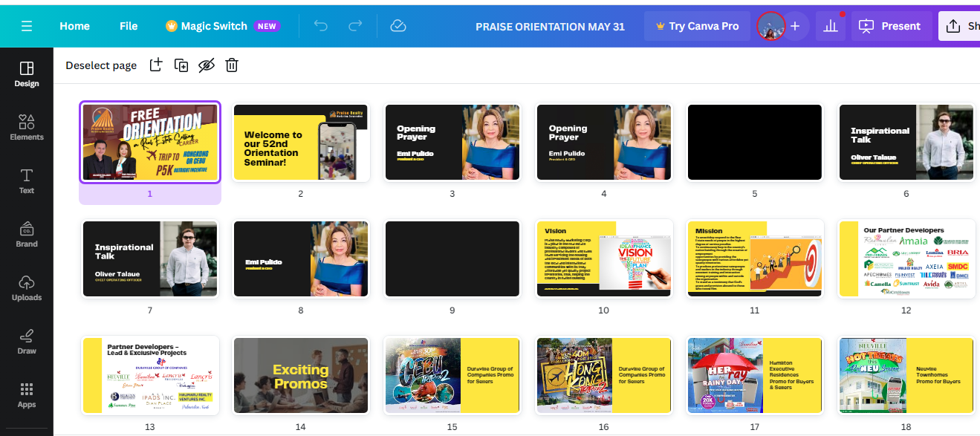
Task: Click the Share button
Action: pyautogui.click(x=960, y=26)
